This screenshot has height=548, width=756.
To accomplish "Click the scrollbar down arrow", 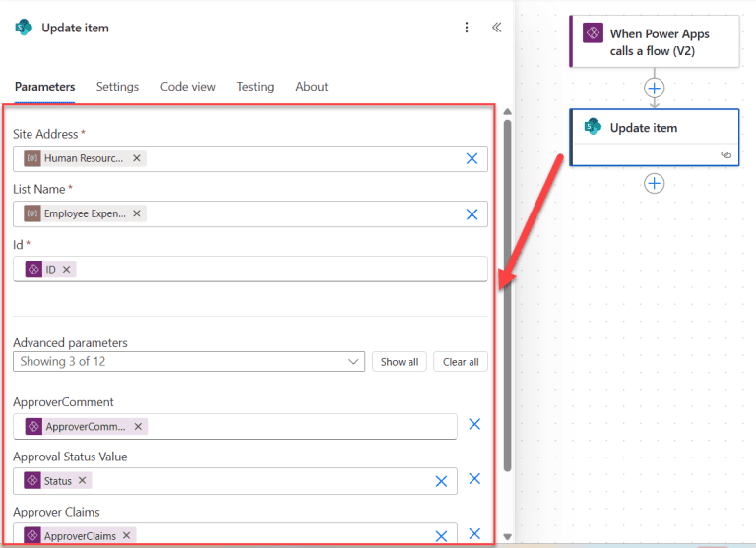I will point(507,536).
